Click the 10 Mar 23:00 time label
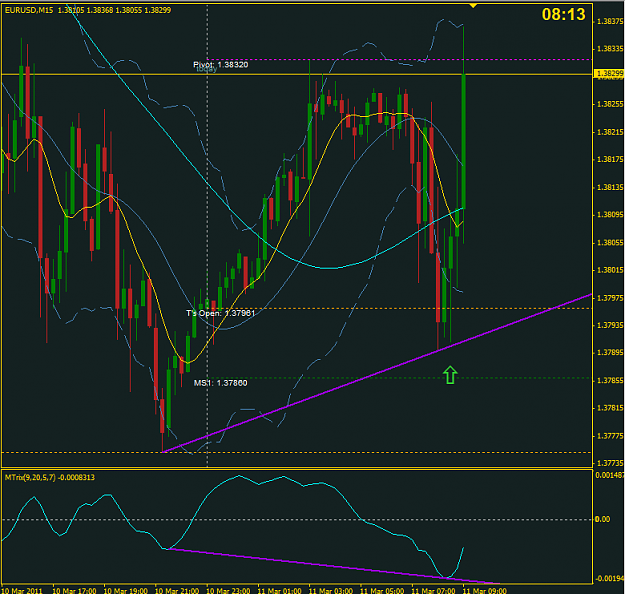Viewport: 625px width, 594px height. point(228,590)
